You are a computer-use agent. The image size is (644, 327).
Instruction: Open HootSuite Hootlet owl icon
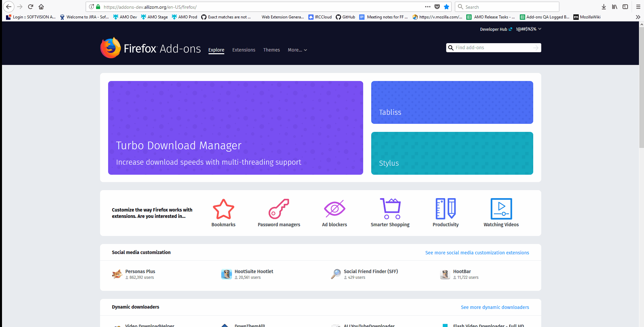[227, 274]
